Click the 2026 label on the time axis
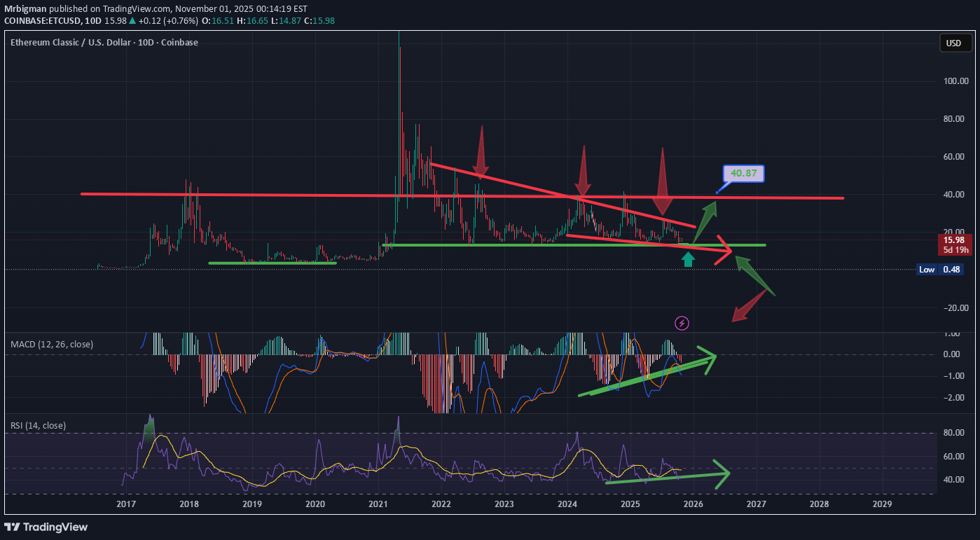 pyautogui.click(x=693, y=504)
